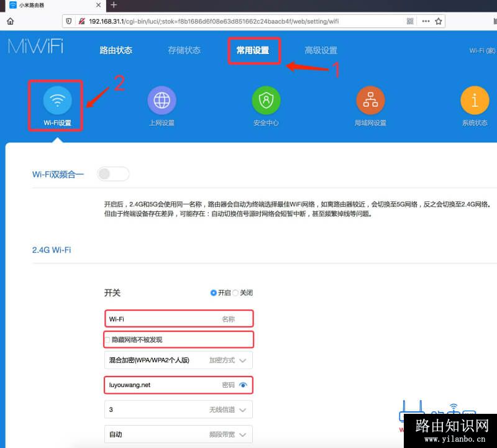Check 隐藏网络不被发现 checkbox
This screenshot has height=448, width=497.
pyautogui.click(x=107, y=340)
